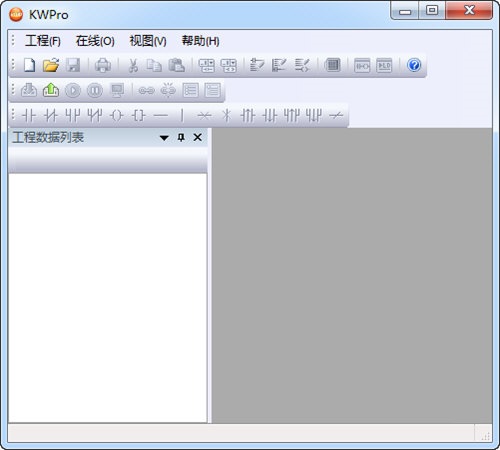Insert a rising edge contact
This screenshot has width=500, height=450.
[248, 115]
